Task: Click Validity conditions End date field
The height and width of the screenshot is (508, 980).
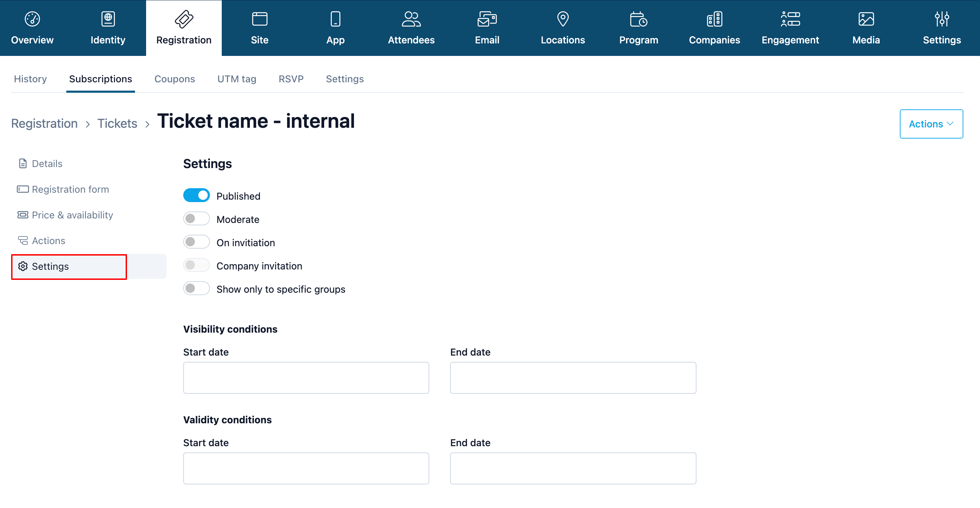Action: point(573,468)
